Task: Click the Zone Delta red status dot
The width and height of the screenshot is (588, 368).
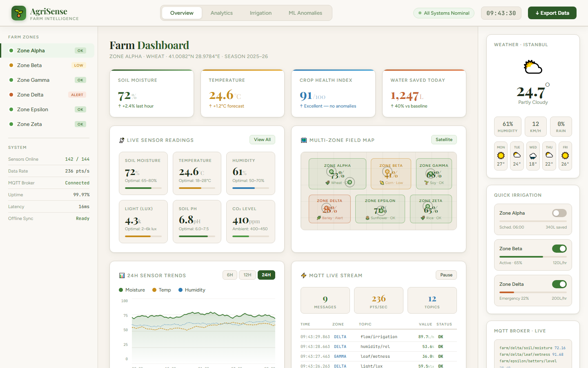Action: [11, 95]
